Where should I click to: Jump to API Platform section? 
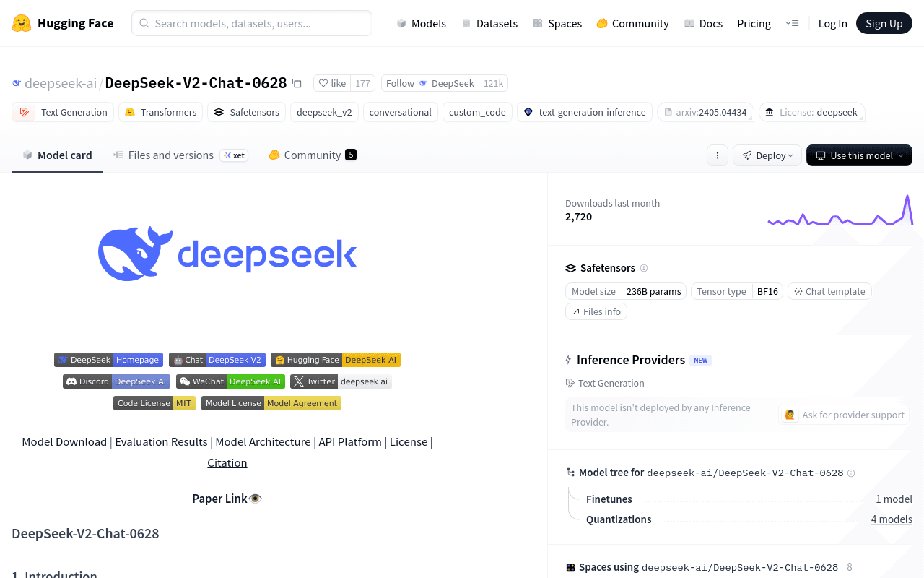[x=350, y=441]
